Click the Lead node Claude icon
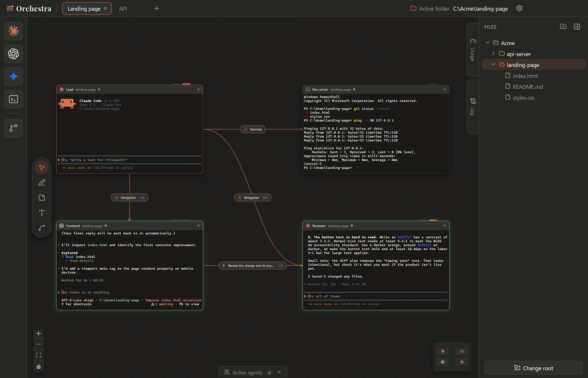588x378 pixels. pos(62,89)
